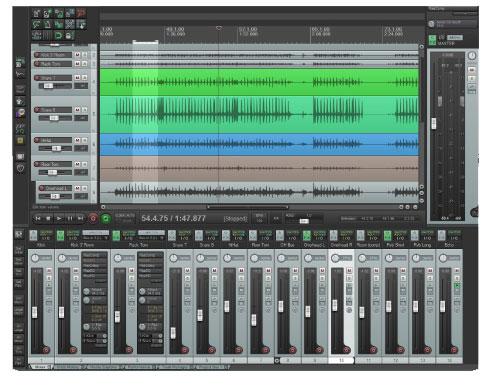Viewport: 486px width, 379px height.
Task: Click the transport Play button
Action: pos(59,219)
